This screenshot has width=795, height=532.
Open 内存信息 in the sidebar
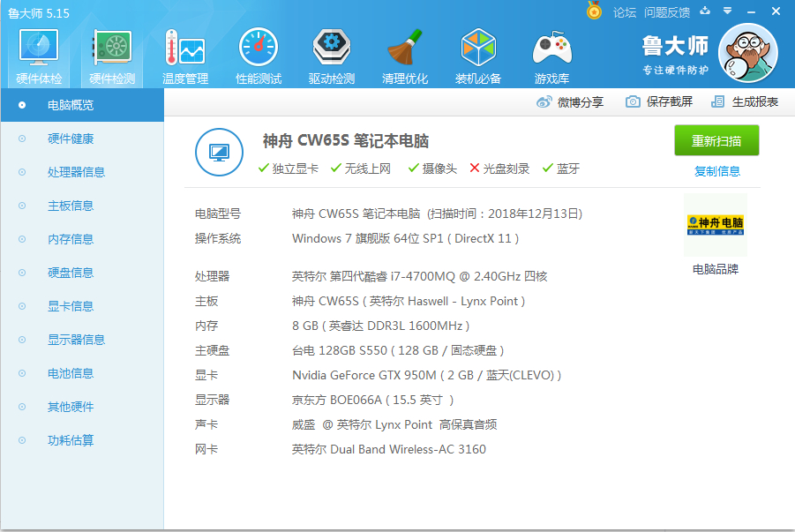[82, 239]
